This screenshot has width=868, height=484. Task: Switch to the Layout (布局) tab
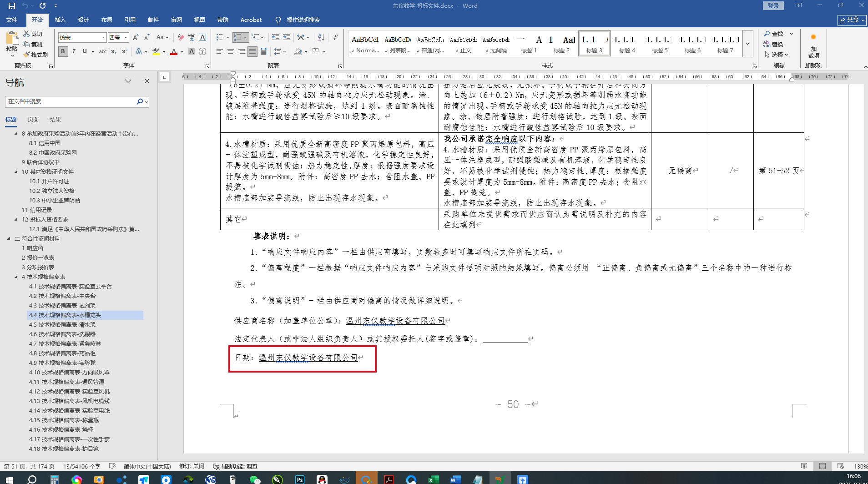(106, 20)
